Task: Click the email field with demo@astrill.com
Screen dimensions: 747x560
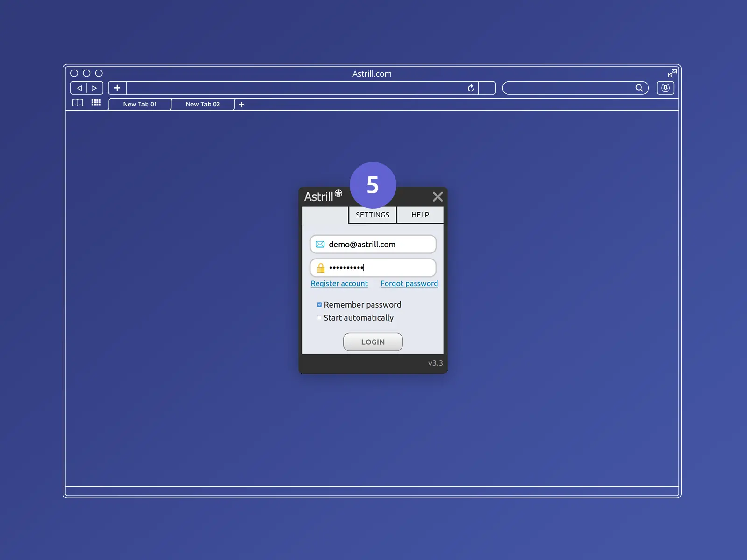Action: [373, 244]
